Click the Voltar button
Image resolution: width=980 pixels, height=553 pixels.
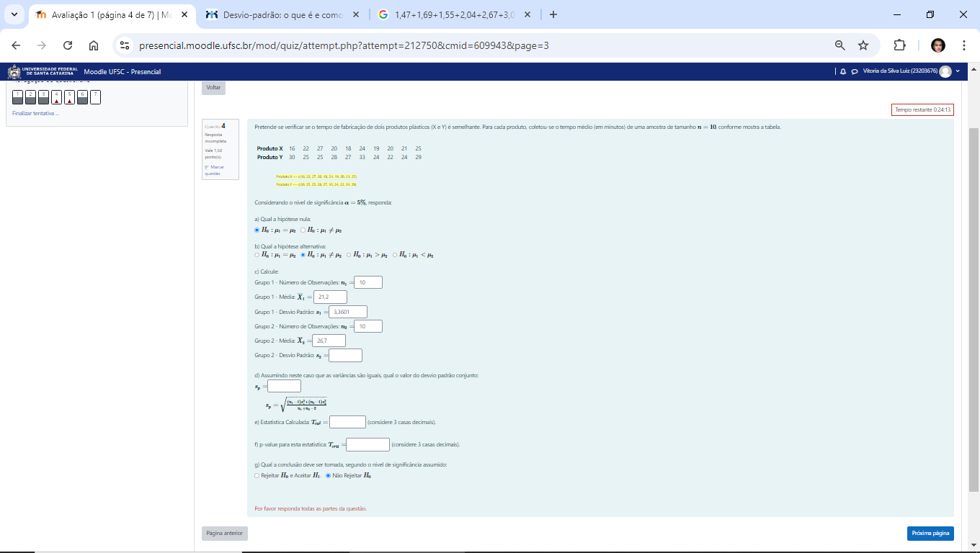[213, 87]
